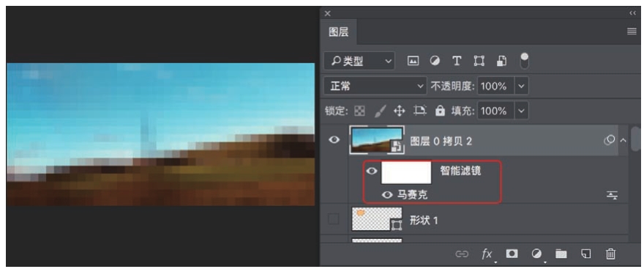Collapse smart filters arrow on layer

click(x=623, y=141)
